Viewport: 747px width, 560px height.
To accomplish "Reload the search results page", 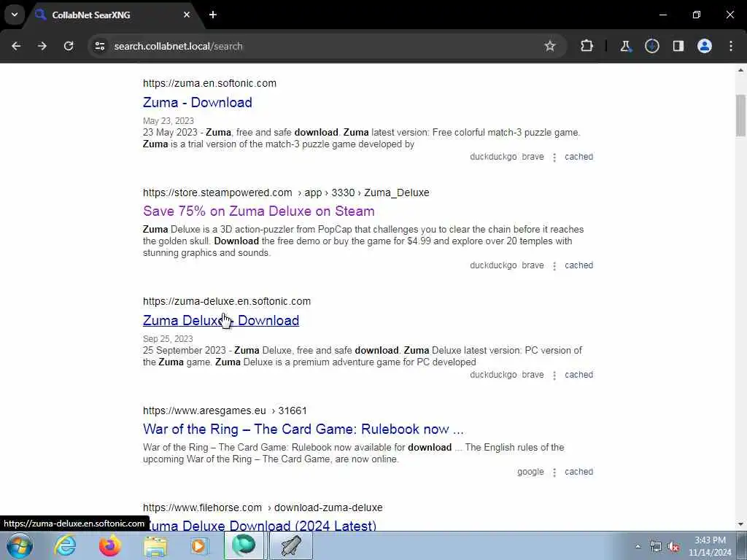I will pyautogui.click(x=69, y=46).
